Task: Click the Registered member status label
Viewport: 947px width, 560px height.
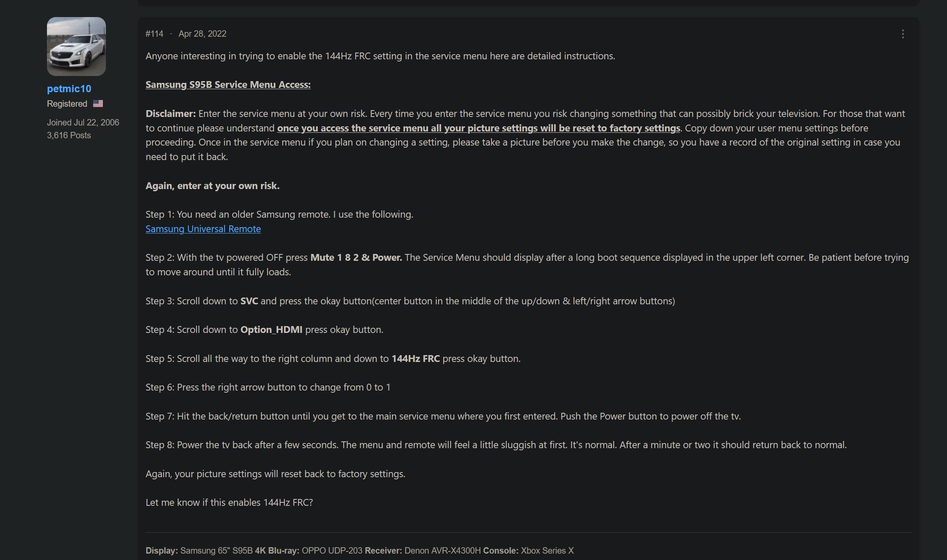Action: [67, 104]
